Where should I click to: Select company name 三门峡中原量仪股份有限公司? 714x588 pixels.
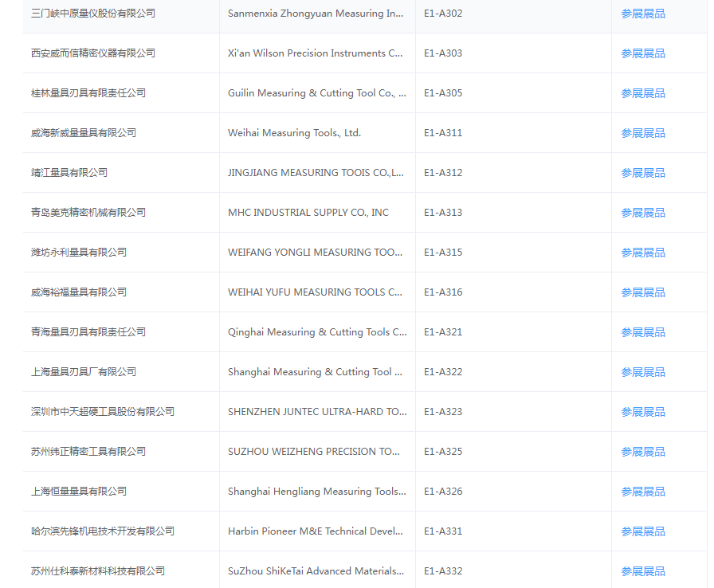pos(93,14)
